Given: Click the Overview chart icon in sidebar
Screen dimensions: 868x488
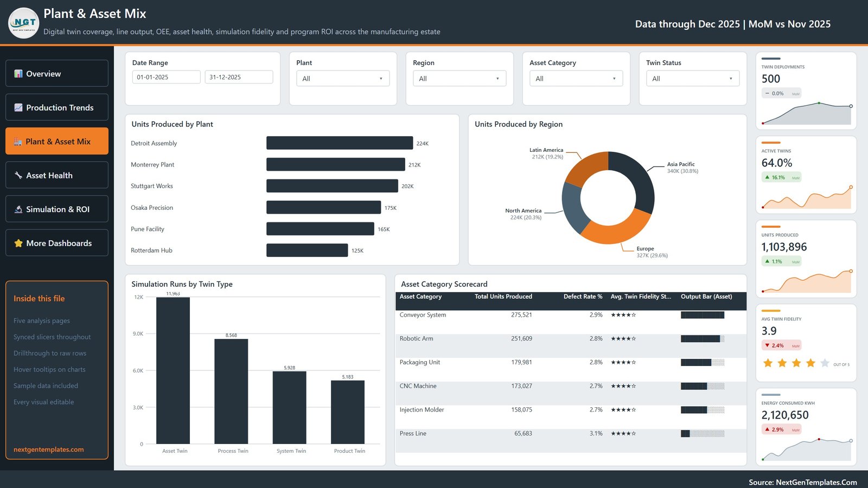Looking at the screenshot, I should click(18, 74).
